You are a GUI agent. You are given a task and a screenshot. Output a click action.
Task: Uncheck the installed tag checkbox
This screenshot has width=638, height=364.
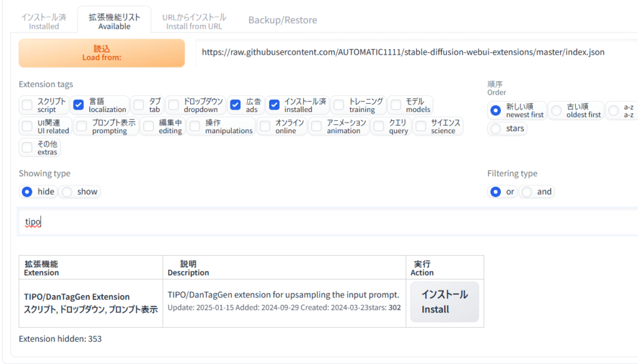click(274, 105)
